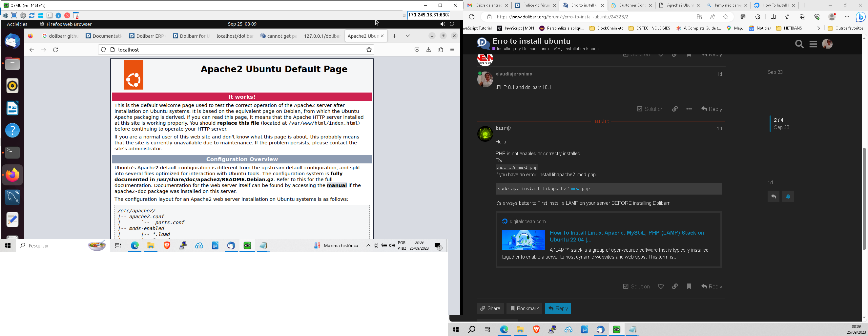Toggle topic notifications bell in forum timeline

(788, 197)
